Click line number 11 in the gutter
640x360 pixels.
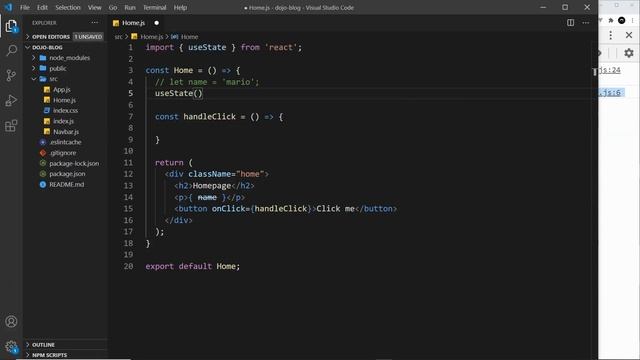click(x=128, y=162)
